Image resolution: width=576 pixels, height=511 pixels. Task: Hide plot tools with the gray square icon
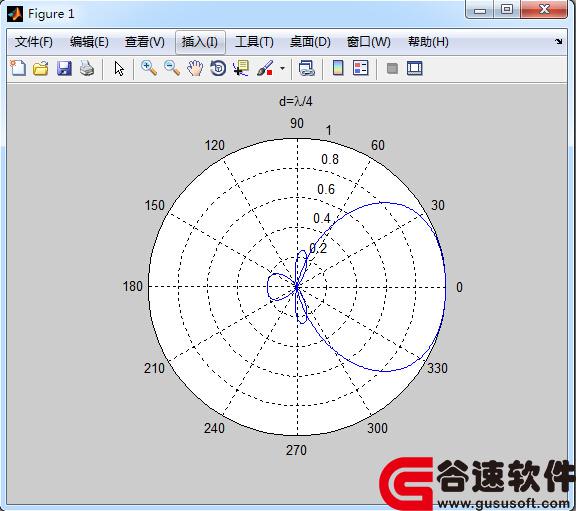click(392, 69)
